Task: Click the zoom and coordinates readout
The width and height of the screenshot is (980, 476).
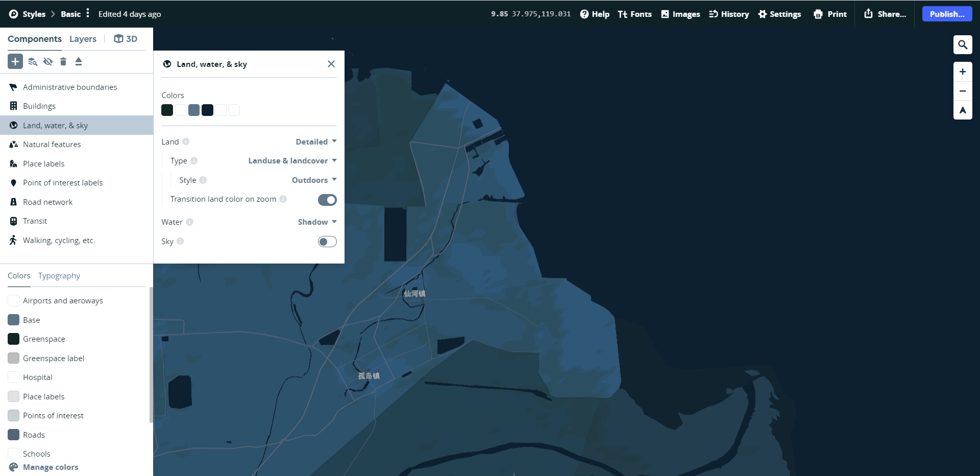Action: pos(531,14)
